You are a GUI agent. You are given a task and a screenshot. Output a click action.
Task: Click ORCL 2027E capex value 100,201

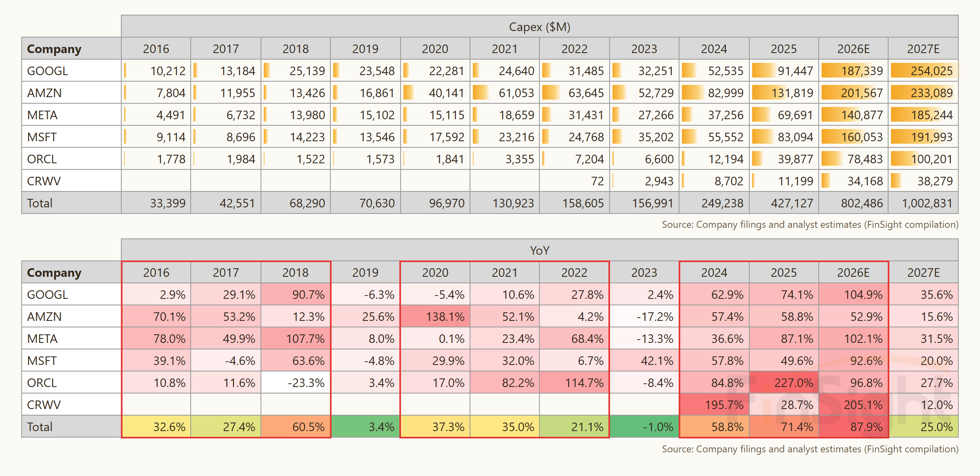tap(932, 159)
